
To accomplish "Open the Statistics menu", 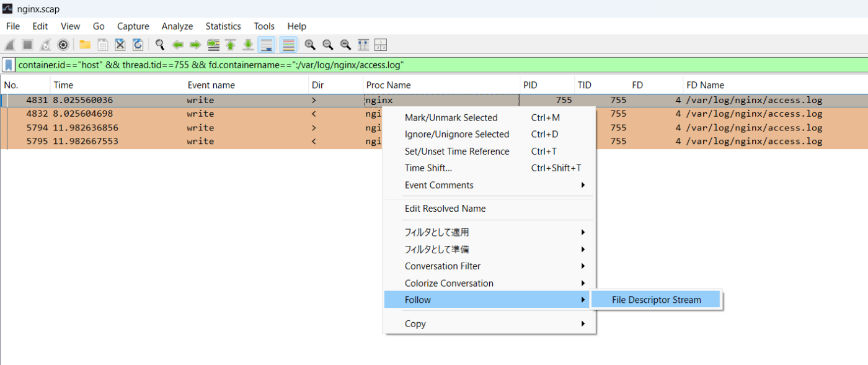I will tap(223, 26).
